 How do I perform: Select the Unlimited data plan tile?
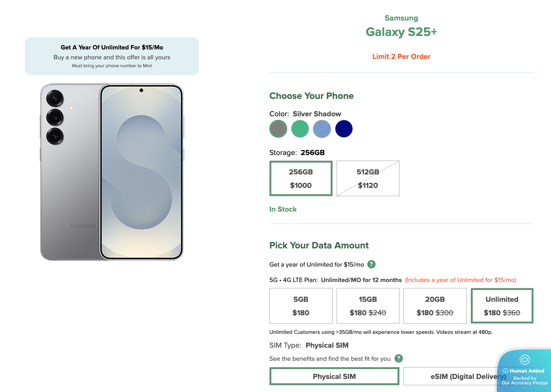click(502, 306)
